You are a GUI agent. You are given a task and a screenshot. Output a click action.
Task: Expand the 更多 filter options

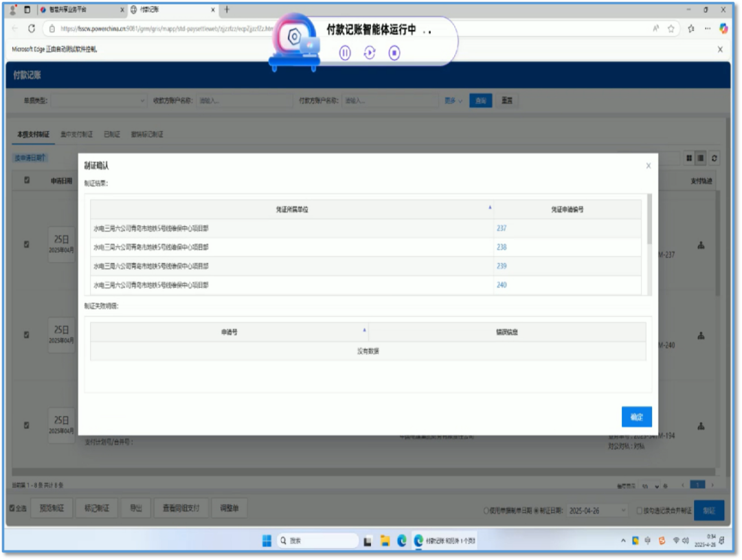pyautogui.click(x=453, y=100)
